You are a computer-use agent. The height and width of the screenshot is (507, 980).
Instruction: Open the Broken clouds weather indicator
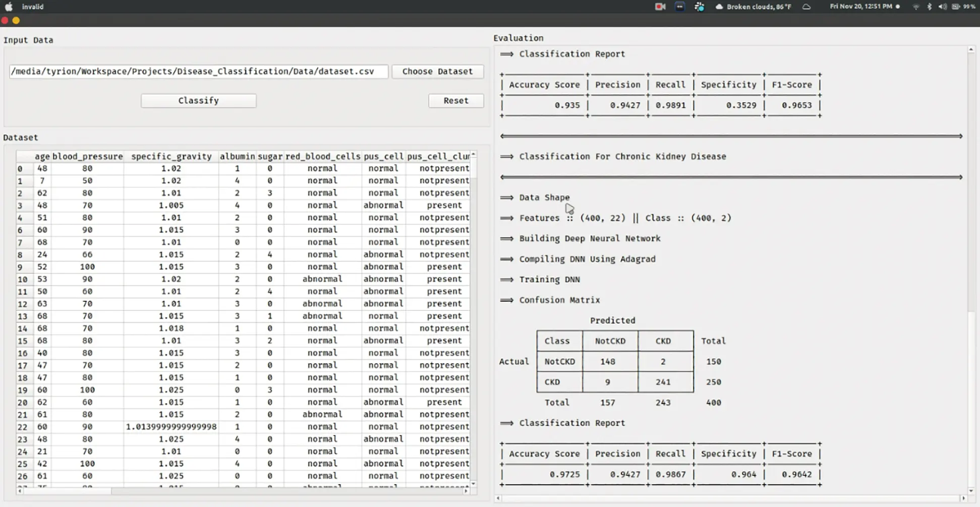coord(754,7)
